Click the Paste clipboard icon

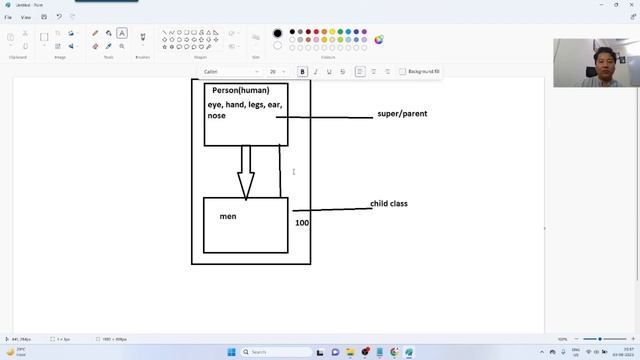pos(11,37)
